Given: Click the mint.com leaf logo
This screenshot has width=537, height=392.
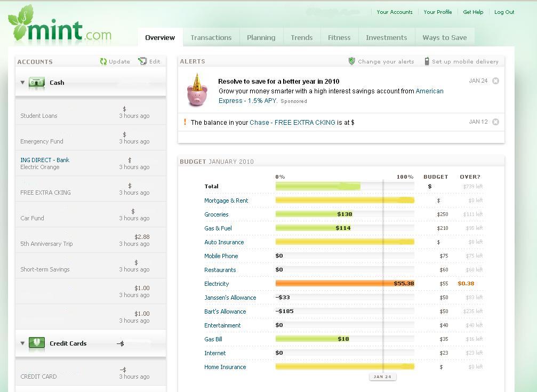Looking at the screenshot, I should [60, 24].
